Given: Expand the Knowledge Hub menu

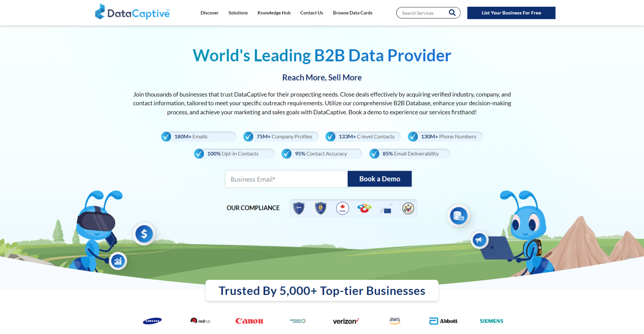Looking at the screenshot, I should [274, 12].
